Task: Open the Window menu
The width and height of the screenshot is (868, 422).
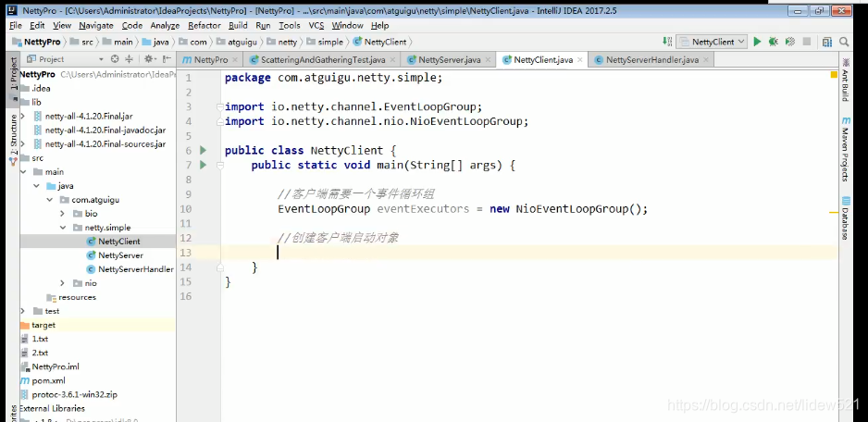Action: click(x=347, y=26)
